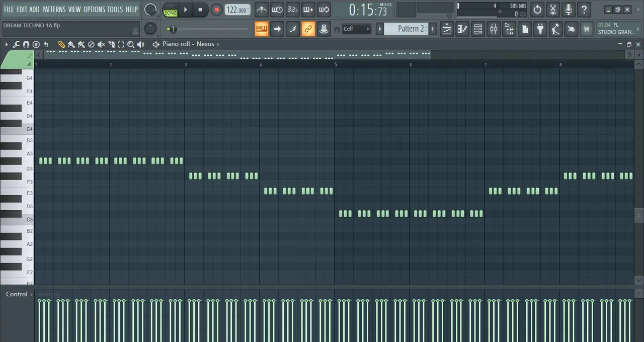Toggle PAT/SONG playback mode
Viewport: 644px width, 342px height.
click(x=171, y=10)
